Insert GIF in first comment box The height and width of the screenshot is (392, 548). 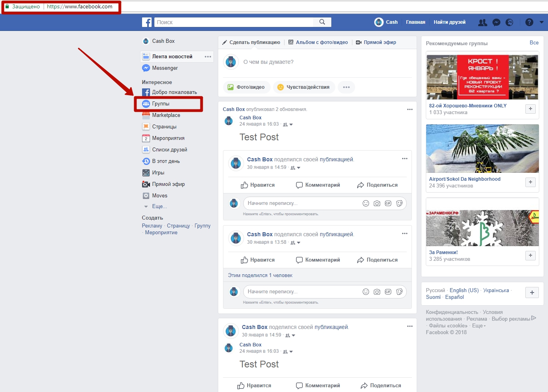(x=388, y=203)
